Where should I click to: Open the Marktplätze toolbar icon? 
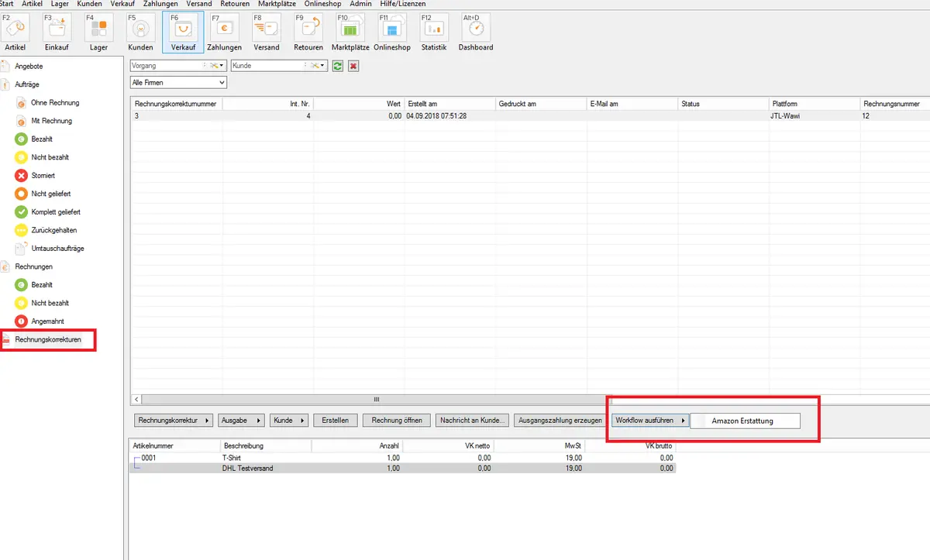point(350,33)
